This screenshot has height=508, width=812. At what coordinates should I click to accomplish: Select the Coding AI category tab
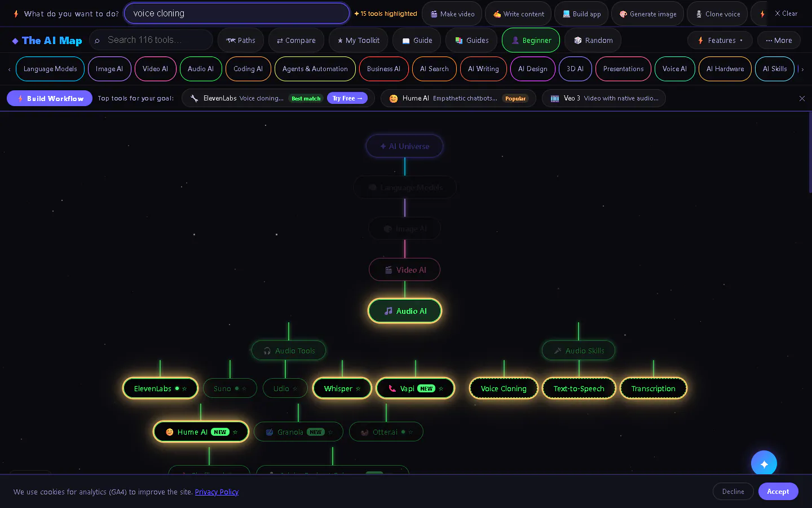click(248, 69)
